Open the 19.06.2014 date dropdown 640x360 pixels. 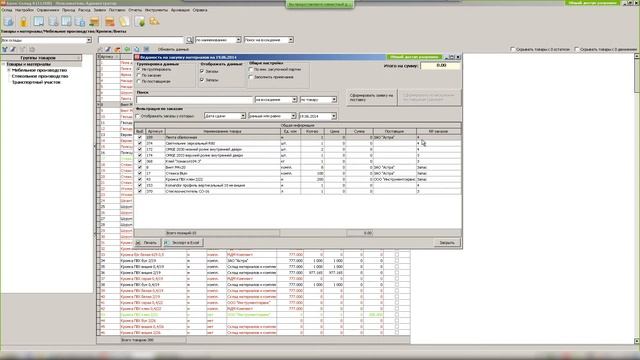(x=334, y=116)
